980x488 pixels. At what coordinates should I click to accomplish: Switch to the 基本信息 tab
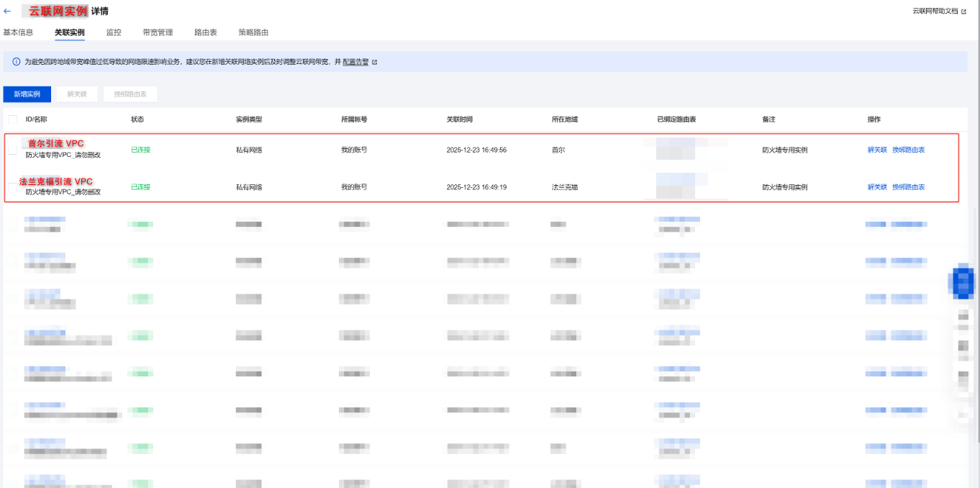coord(18,32)
